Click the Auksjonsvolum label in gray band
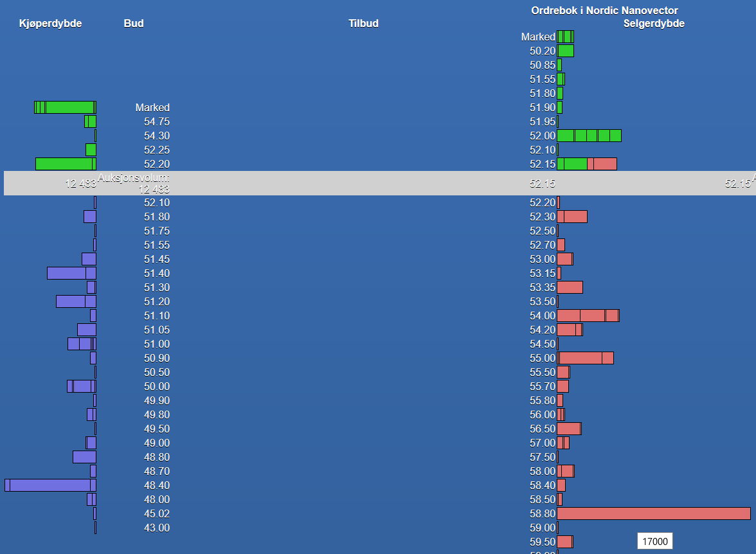 tap(134, 178)
